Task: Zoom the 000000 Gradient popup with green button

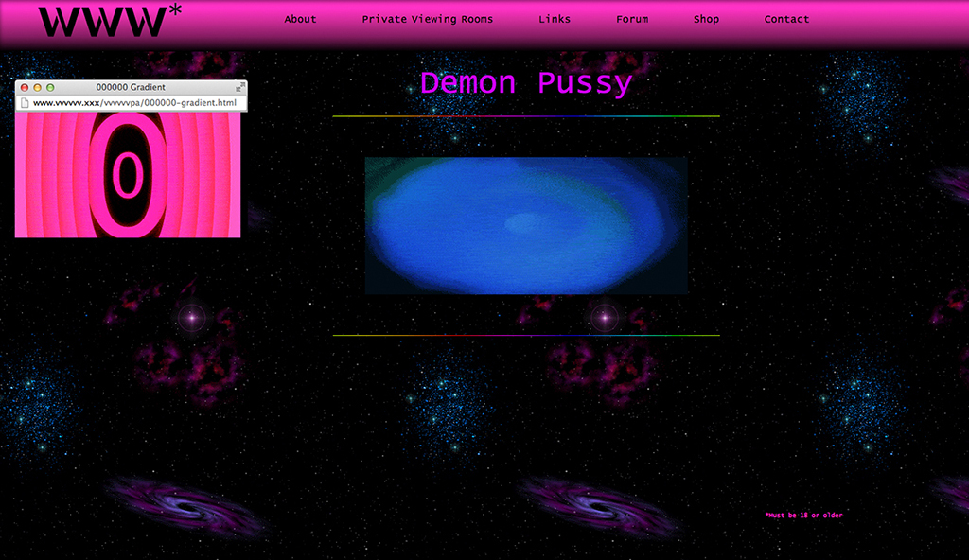Action: click(50, 88)
